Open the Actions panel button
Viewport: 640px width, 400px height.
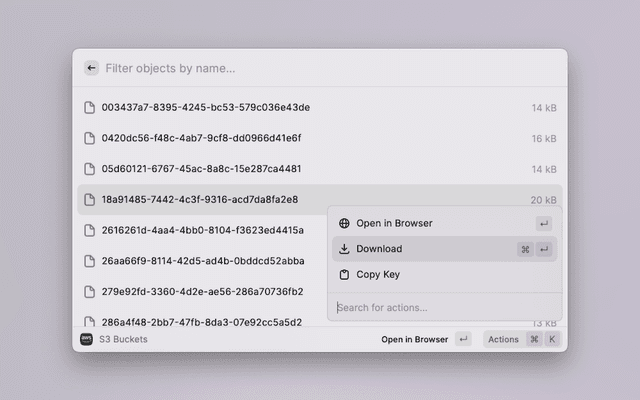tap(503, 340)
